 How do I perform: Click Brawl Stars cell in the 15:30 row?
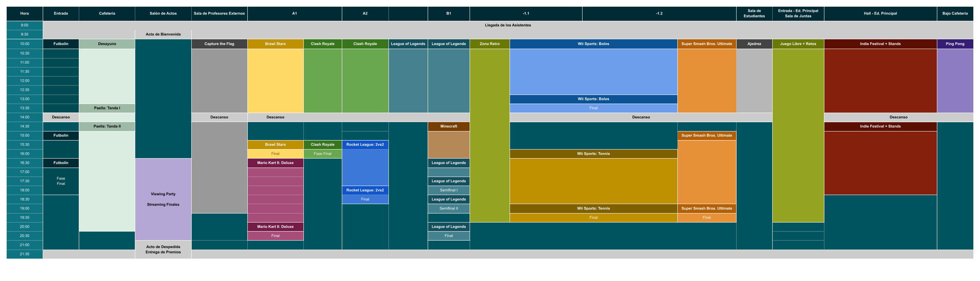tap(275, 144)
